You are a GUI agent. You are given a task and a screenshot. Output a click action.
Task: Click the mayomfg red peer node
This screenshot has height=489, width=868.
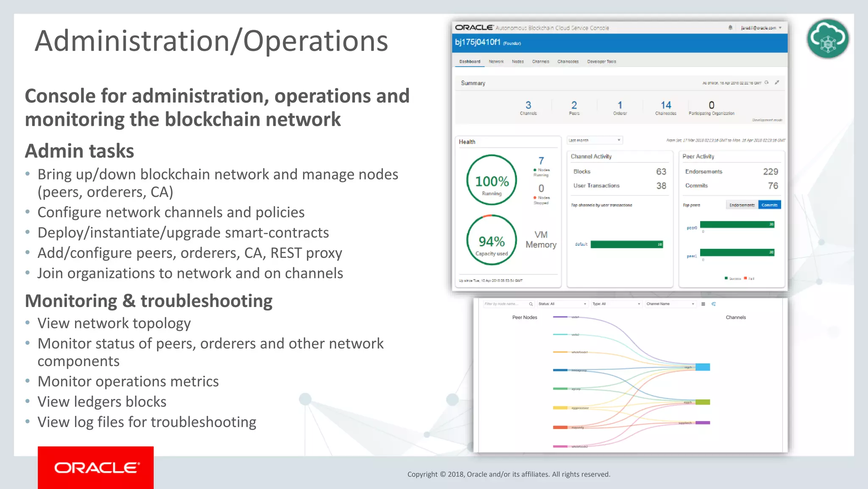click(x=560, y=427)
